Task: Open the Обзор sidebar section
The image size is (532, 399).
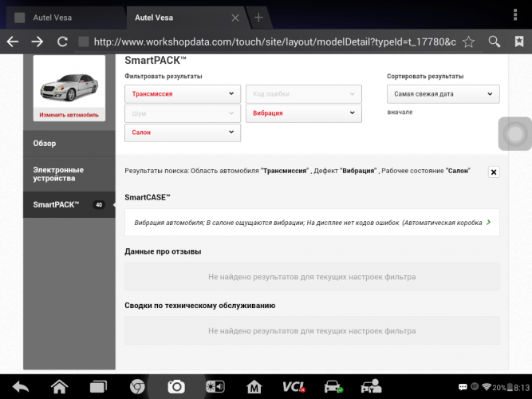Action: pyautogui.click(x=69, y=144)
